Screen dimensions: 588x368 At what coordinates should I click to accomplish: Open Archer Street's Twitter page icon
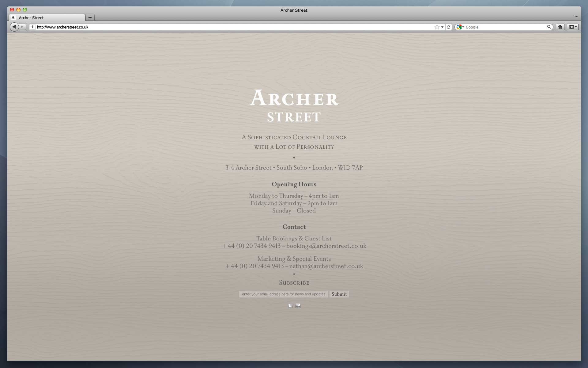click(290, 306)
